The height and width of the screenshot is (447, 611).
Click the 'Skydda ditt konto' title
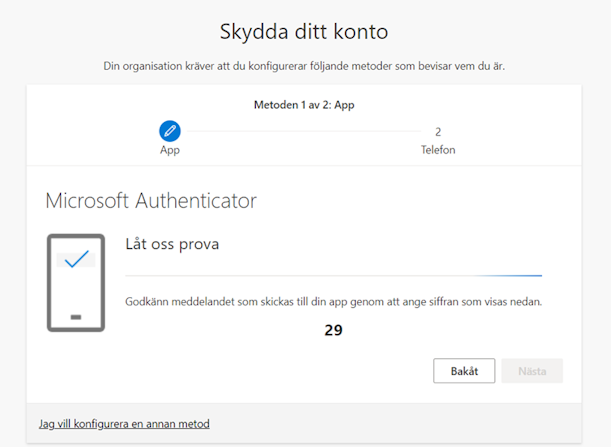coord(304,32)
